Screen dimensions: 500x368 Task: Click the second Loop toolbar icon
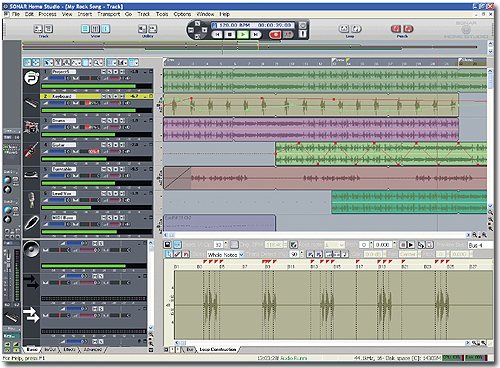[356, 29]
